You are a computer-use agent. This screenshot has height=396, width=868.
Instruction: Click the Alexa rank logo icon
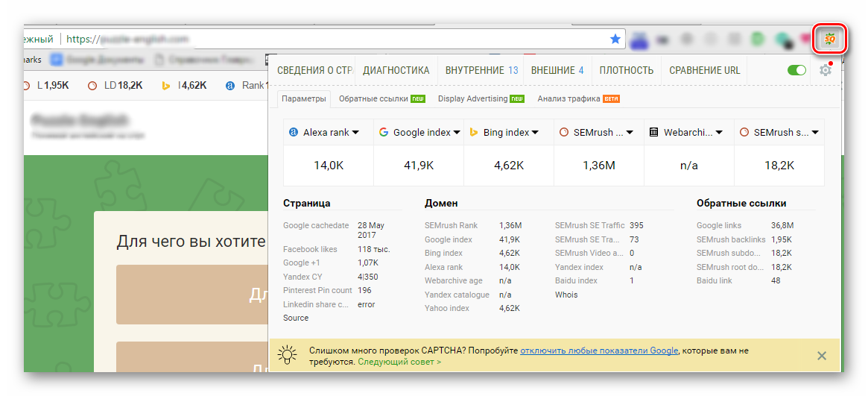[x=294, y=132]
